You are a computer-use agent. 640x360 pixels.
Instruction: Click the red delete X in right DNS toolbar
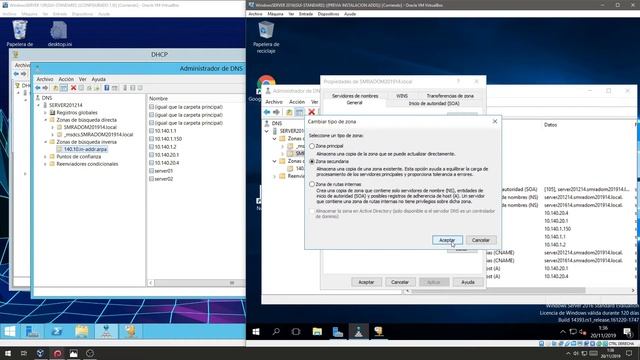pos(311,112)
